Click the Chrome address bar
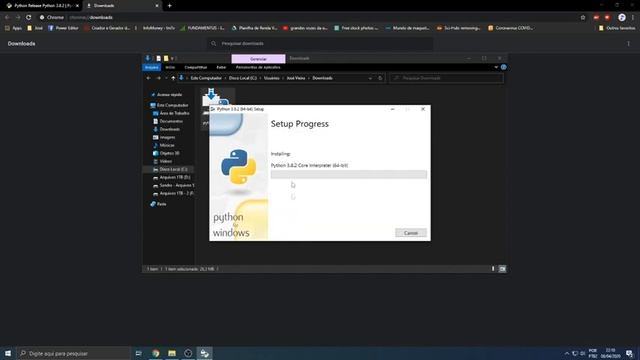This screenshot has height=360, width=640. coord(306,17)
